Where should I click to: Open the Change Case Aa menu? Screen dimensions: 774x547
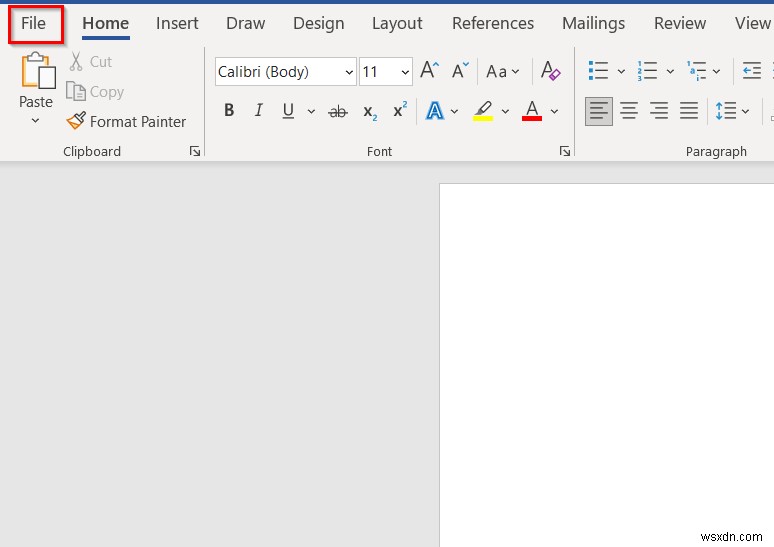coord(503,72)
